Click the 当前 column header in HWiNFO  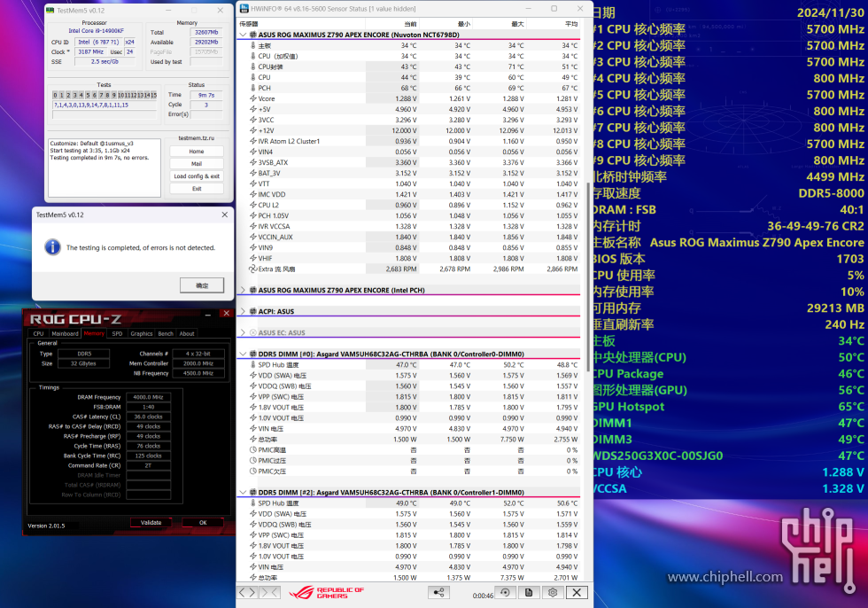(410, 24)
